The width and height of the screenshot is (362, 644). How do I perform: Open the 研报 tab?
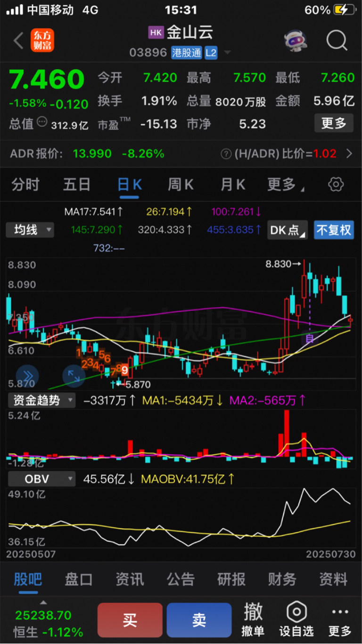[231, 580]
